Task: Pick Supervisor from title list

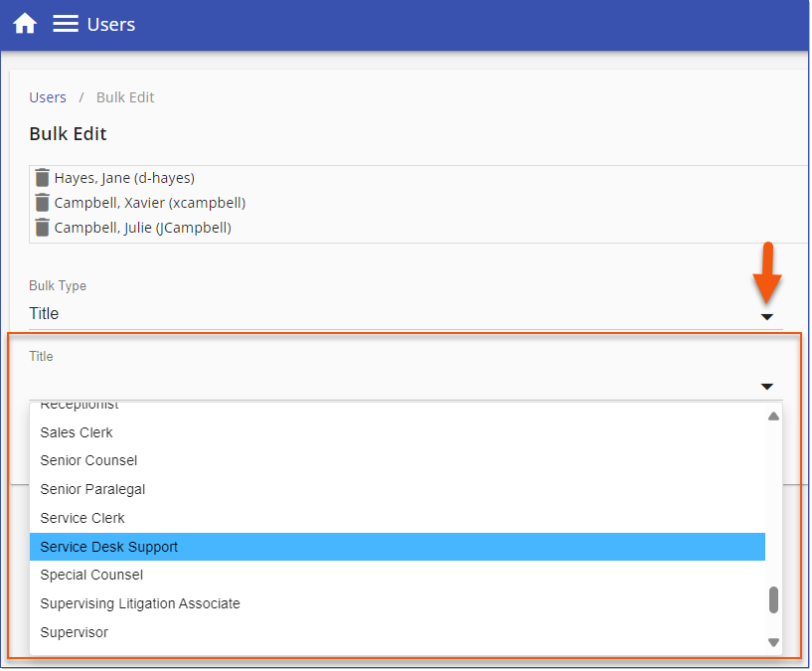Action: pyautogui.click(x=398, y=632)
